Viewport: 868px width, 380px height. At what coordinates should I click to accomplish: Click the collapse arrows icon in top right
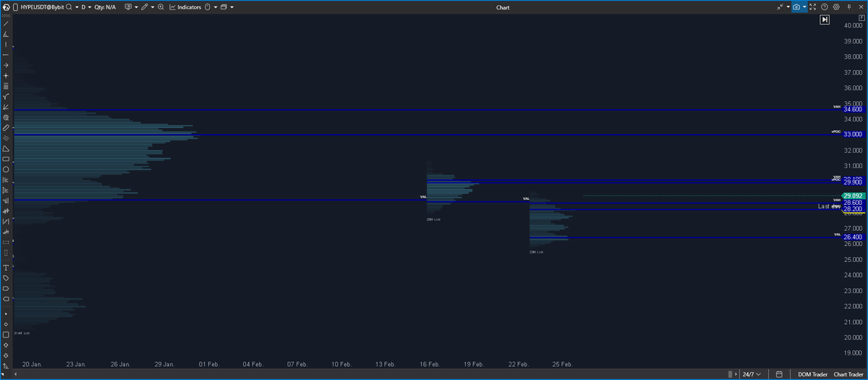[x=780, y=7]
